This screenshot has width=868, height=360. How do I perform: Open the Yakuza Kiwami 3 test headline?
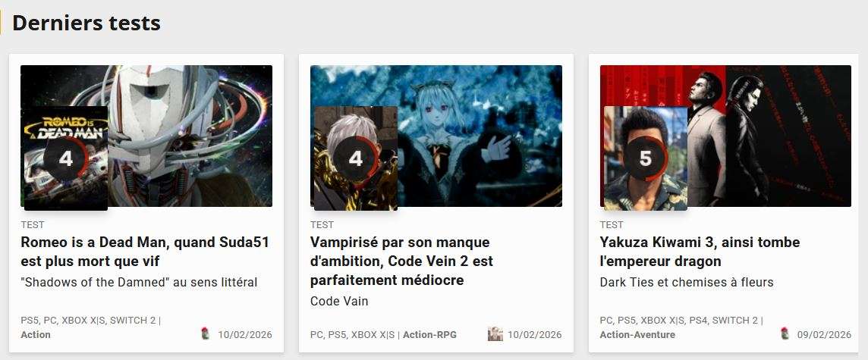point(700,252)
